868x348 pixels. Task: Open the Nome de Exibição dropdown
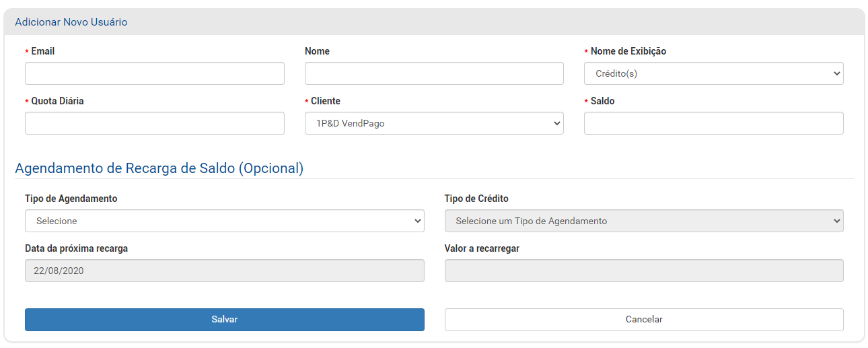tap(714, 73)
